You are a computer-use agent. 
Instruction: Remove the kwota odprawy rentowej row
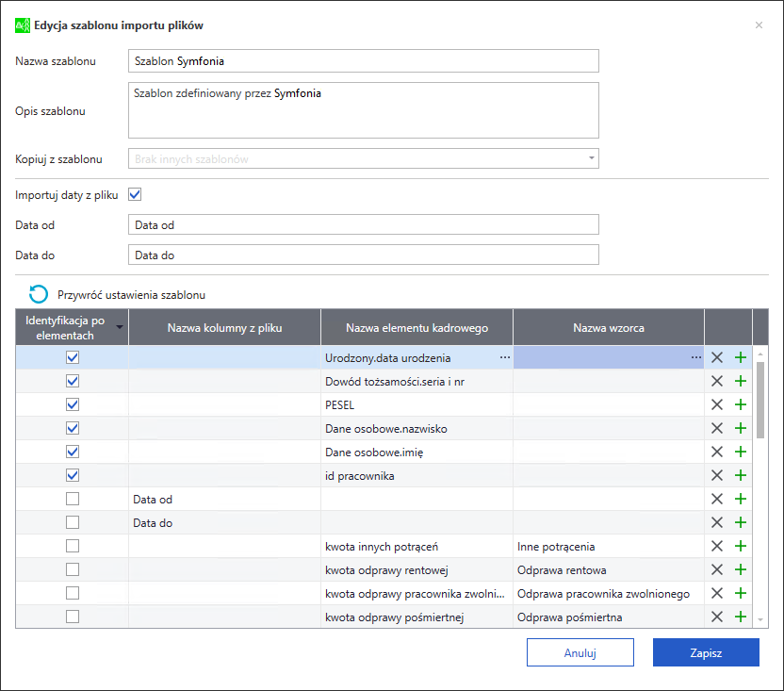717,568
